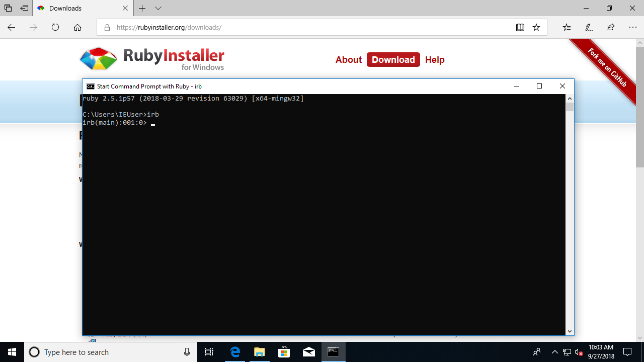Go forward in Edge browser history
Image resolution: width=644 pixels, height=362 pixels.
33,28
